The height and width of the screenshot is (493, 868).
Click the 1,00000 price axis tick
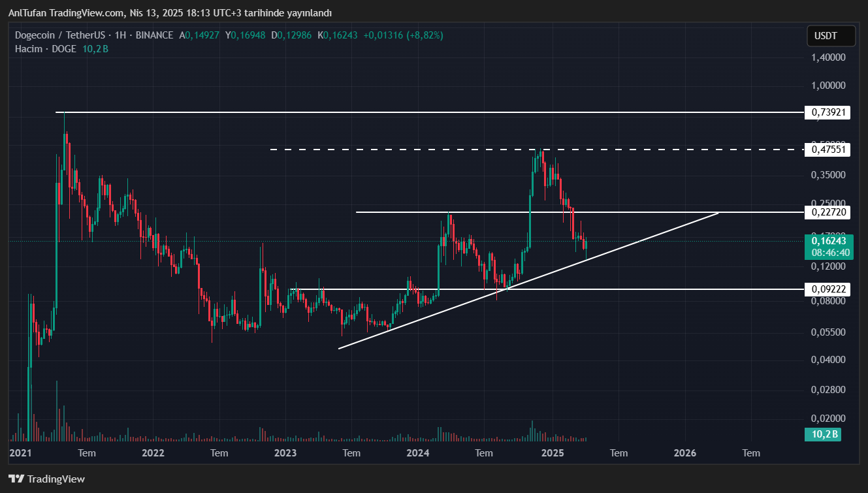pyautogui.click(x=829, y=86)
